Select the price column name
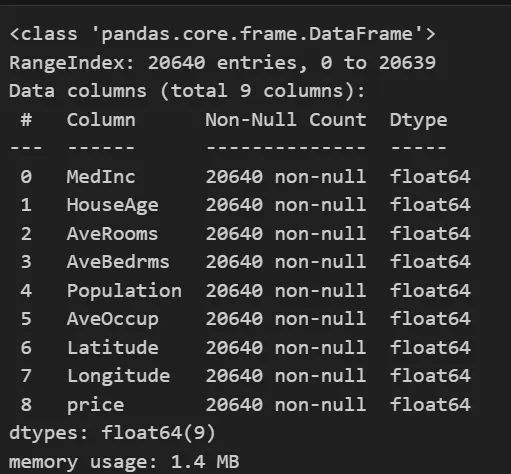Screen dimensions: 511x474 coord(95,406)
